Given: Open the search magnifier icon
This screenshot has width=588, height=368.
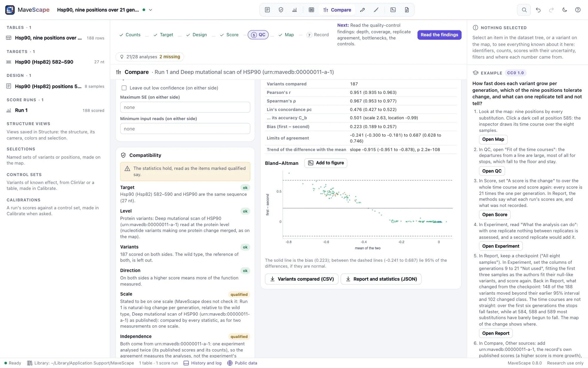Looking at the screenshot, I should (524, 10).
